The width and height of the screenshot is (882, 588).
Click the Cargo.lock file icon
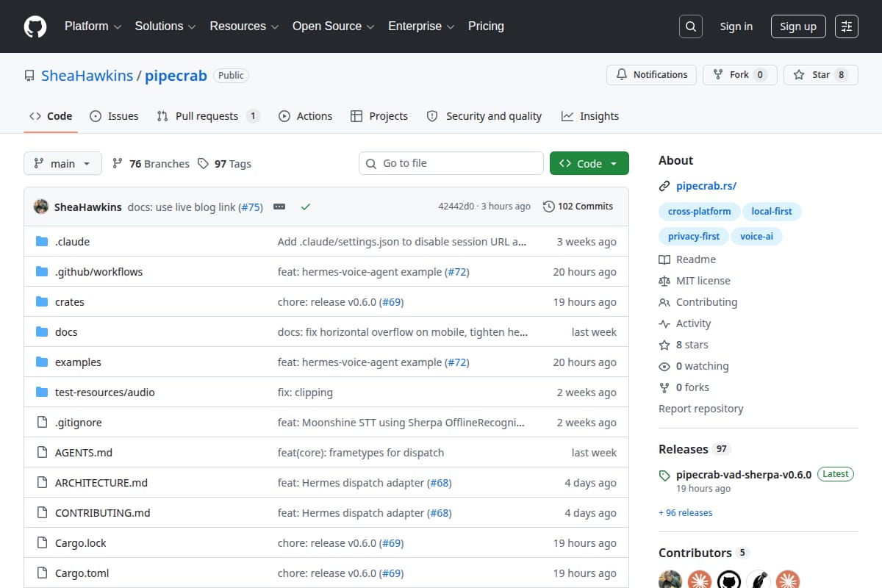42,543
